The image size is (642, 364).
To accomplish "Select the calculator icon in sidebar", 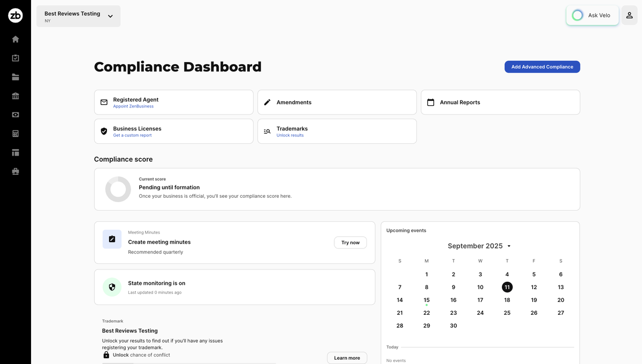I will point(15,133).
